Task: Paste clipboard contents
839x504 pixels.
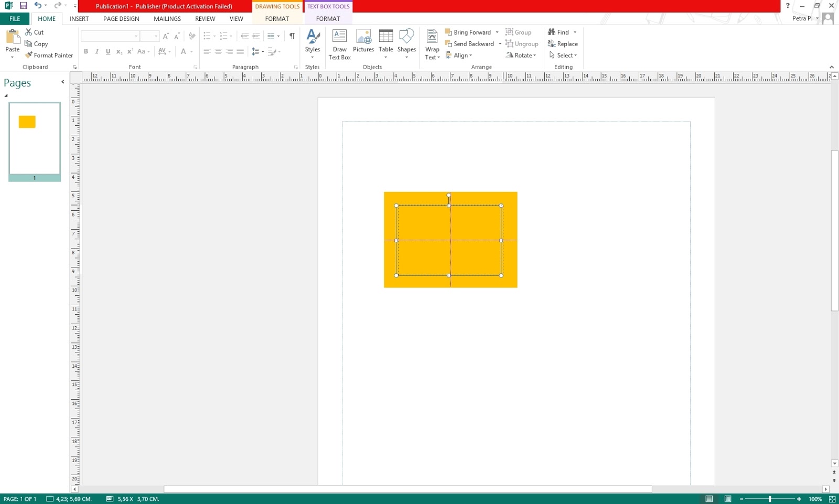Action: click(12, 44)
